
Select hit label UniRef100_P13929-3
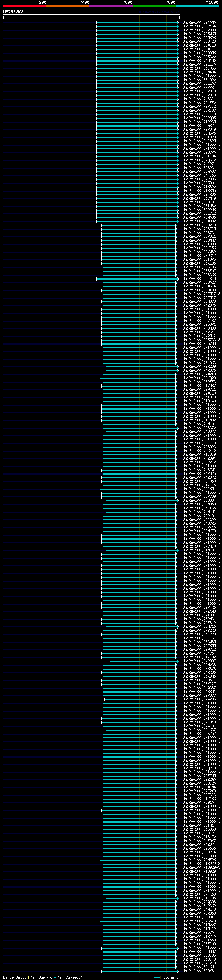201,867
